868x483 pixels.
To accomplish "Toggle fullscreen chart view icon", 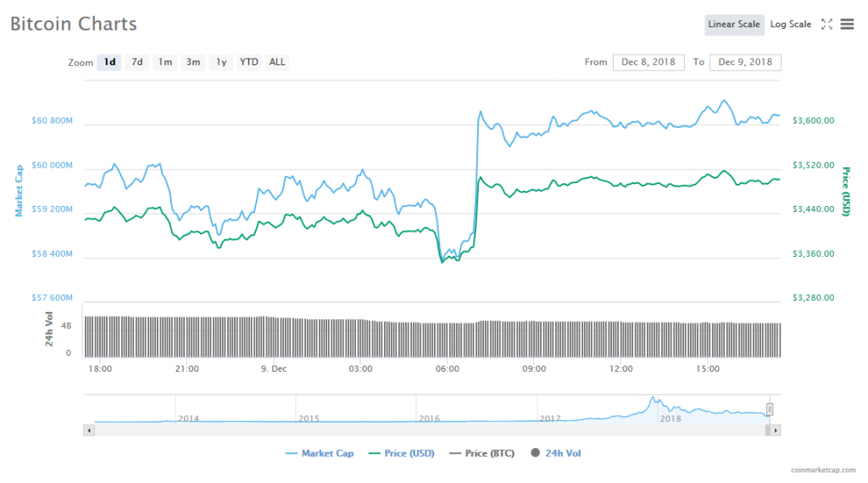I will pyautogui.click(x=827, y=25).
